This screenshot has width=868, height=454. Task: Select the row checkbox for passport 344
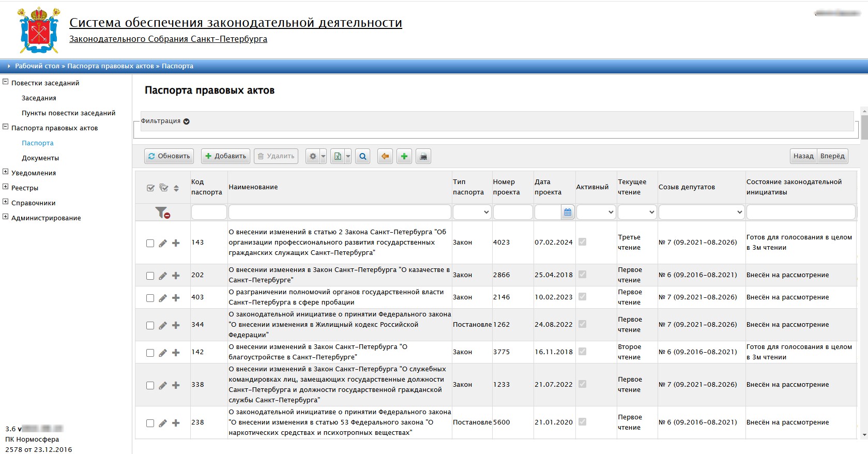click(150, 325)
